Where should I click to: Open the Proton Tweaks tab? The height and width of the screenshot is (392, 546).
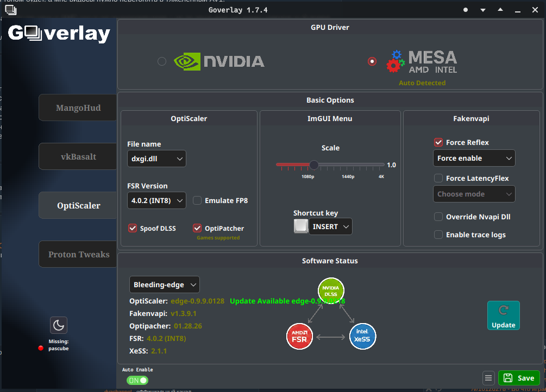tap(78, 254)
